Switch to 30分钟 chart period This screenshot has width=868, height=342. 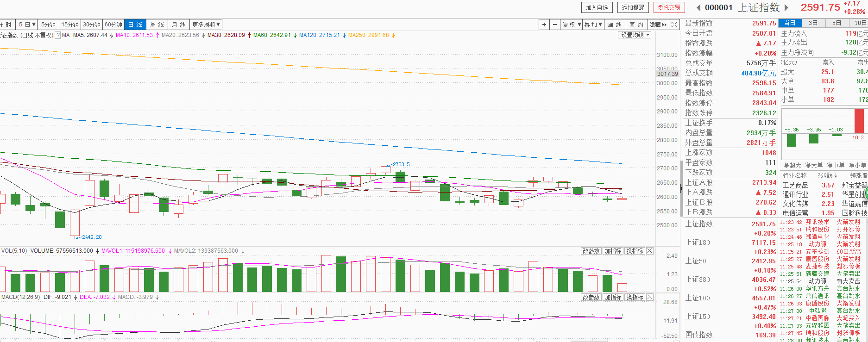[92, 25]
